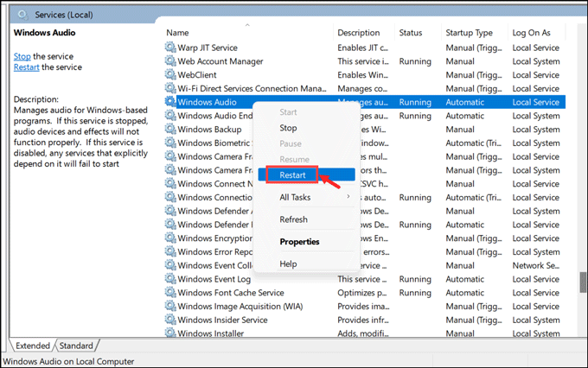Choose Stop in the context menu

pyautogui.click(x=306, y=128)
